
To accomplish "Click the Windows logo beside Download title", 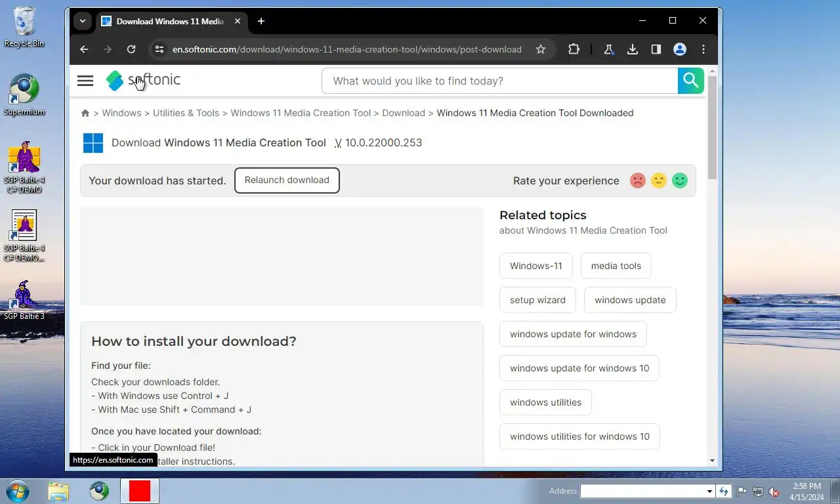I will (93, 142).
